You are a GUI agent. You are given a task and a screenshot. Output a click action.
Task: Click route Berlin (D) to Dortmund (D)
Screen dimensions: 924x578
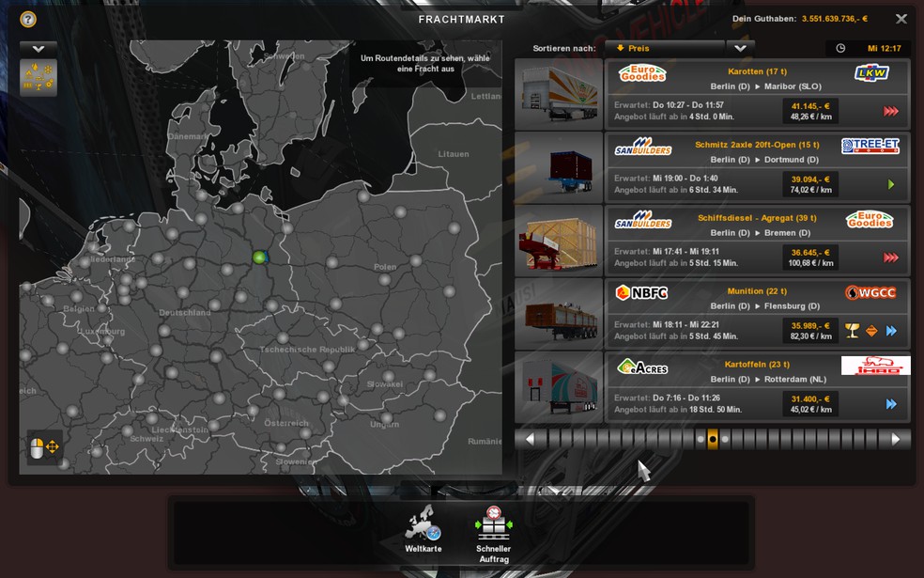[764, 159]
